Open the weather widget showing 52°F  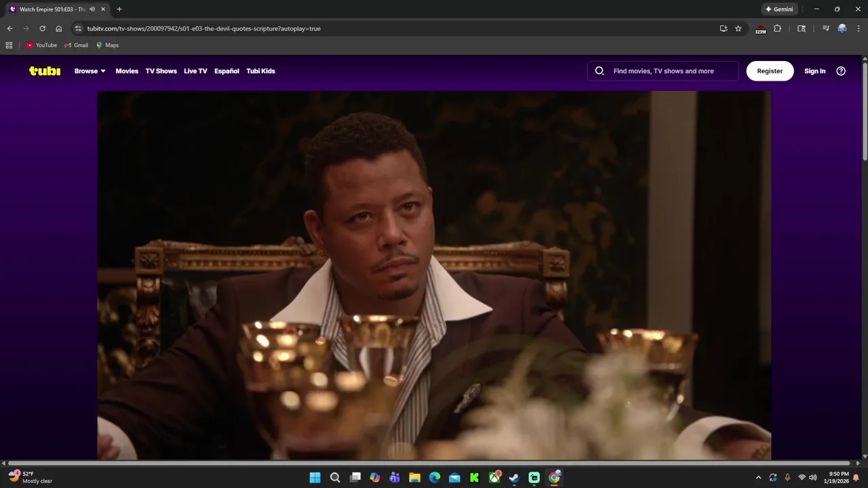(x=31, y=477)
